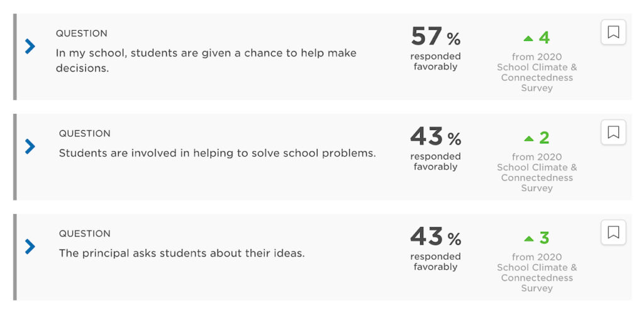Click the green up arrow beside 4
This screenshot has width=644, height=315.
528,38
